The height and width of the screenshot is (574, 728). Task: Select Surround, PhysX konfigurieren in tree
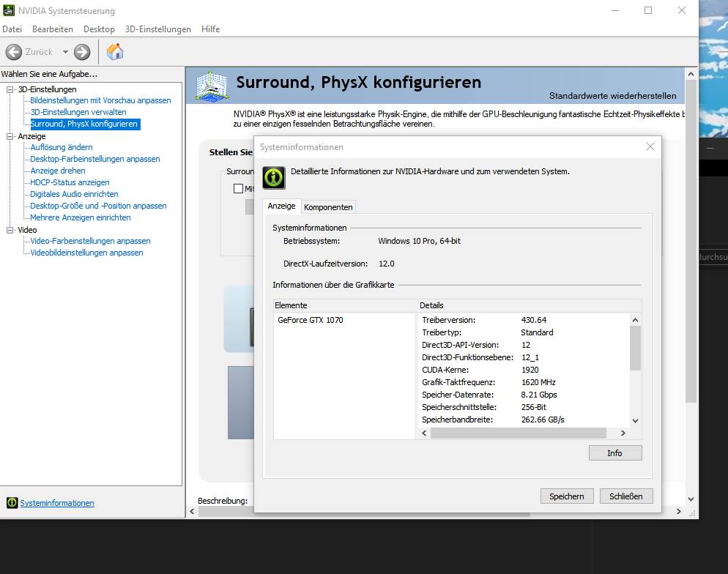pos(84,124)
